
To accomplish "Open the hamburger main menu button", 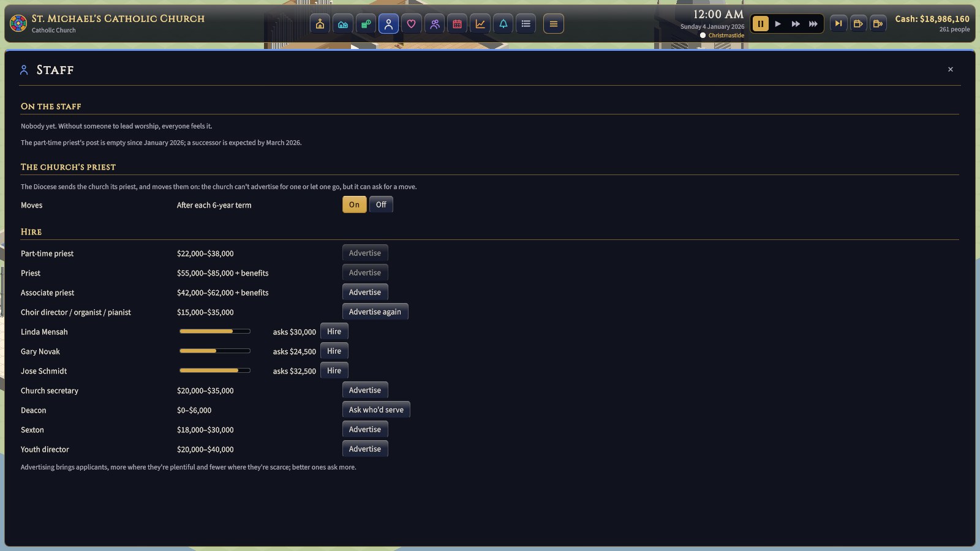I will (x=554, y=24).
